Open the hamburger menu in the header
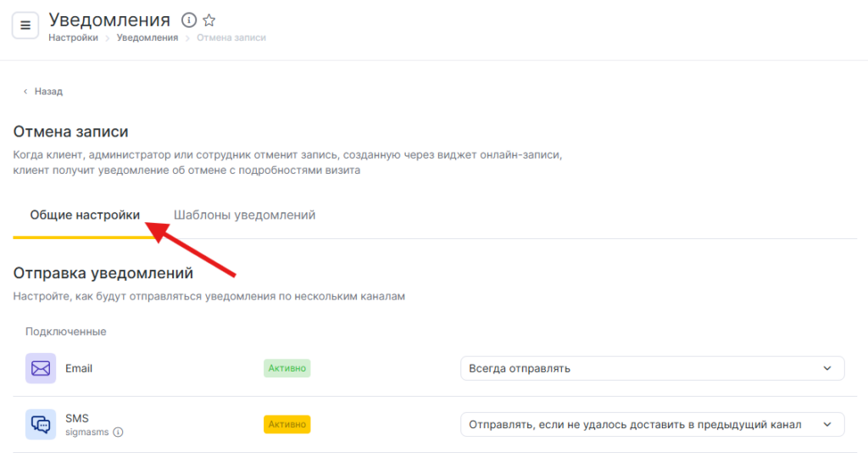This screenshot has width=868, height=469. (25, 25)
